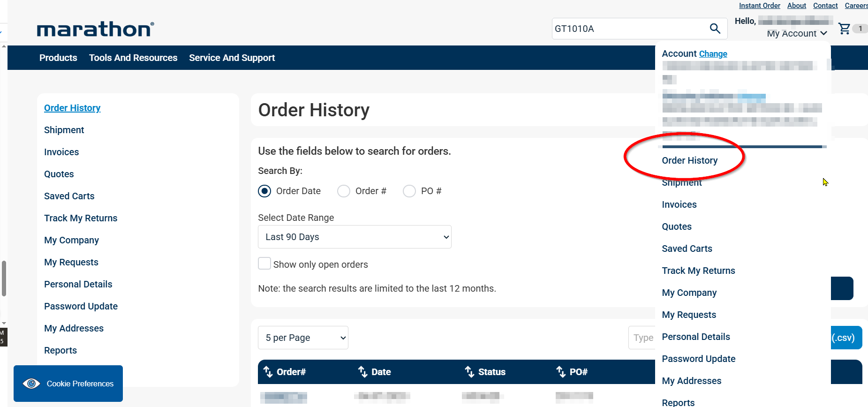Enable Show only open orders checkbox
Viewport: 868px width, 407px height.
click(x=264, y=264)
